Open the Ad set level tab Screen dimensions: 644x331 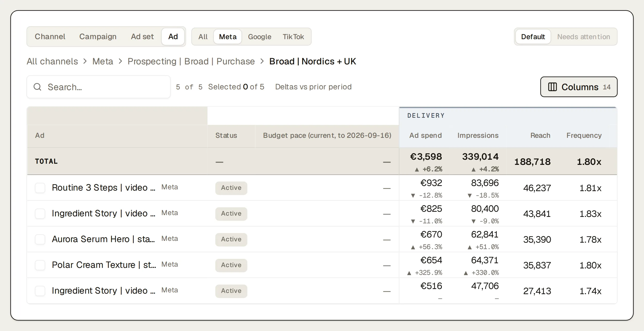pos(142,37)
